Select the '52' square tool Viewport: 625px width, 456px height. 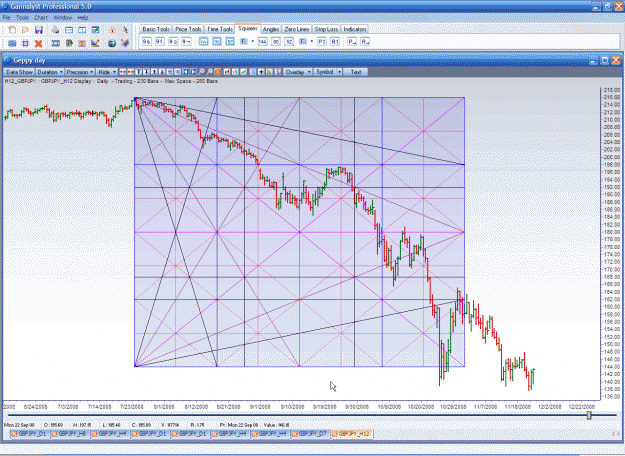tap(289, 41)
